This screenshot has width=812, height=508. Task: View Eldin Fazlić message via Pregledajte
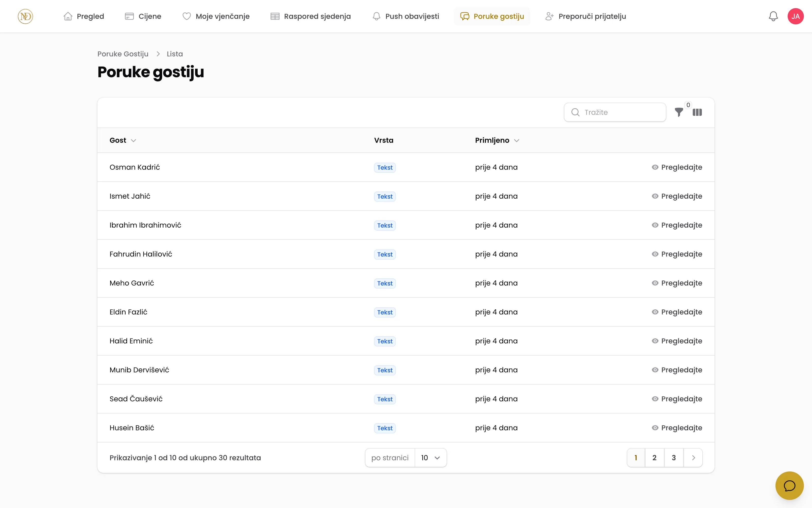click(x=677, y=312)
